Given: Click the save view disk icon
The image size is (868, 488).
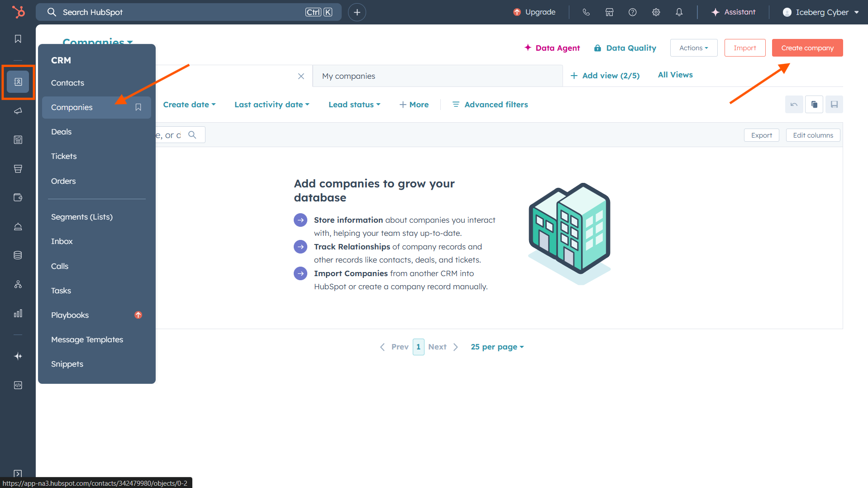Looking at the screenshot, I should [834, 105].
